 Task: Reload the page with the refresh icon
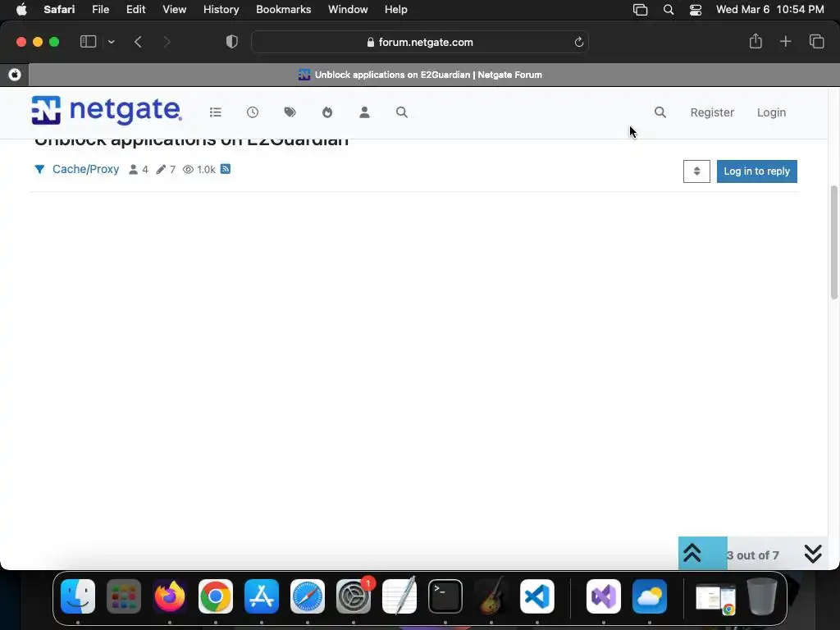point(578,42)
